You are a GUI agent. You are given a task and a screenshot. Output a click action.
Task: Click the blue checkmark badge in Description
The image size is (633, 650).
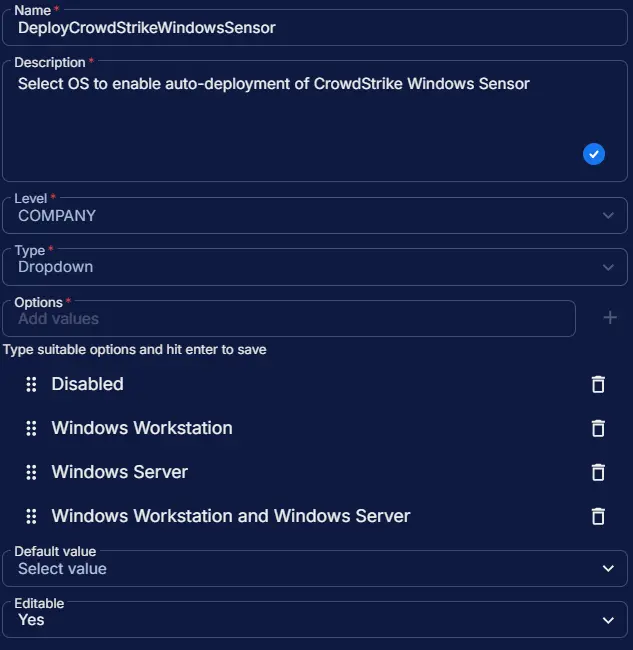[594, 154]
